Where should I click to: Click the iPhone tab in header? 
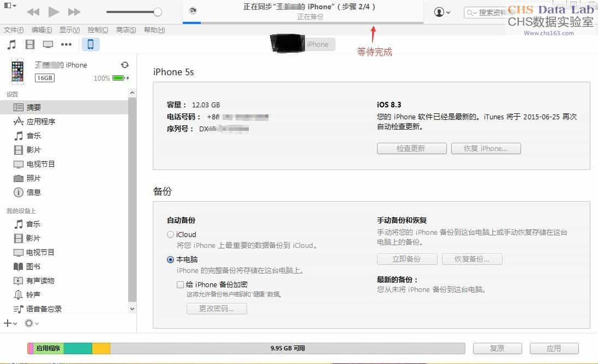point(318,45)
